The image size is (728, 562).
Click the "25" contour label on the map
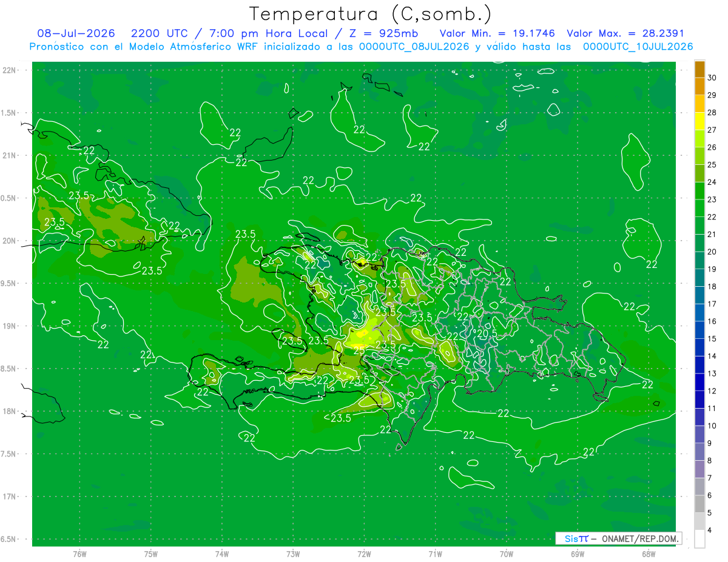tap(359, 350)
